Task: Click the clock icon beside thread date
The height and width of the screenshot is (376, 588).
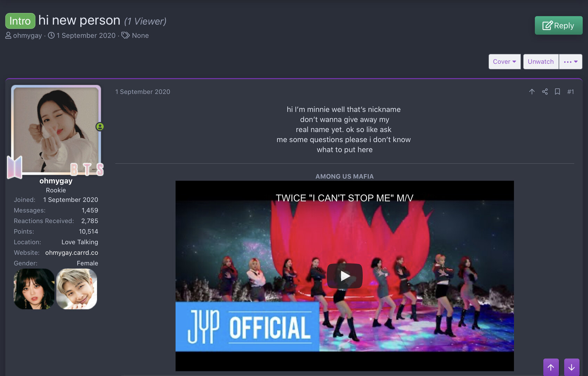Action: [51, 36]
